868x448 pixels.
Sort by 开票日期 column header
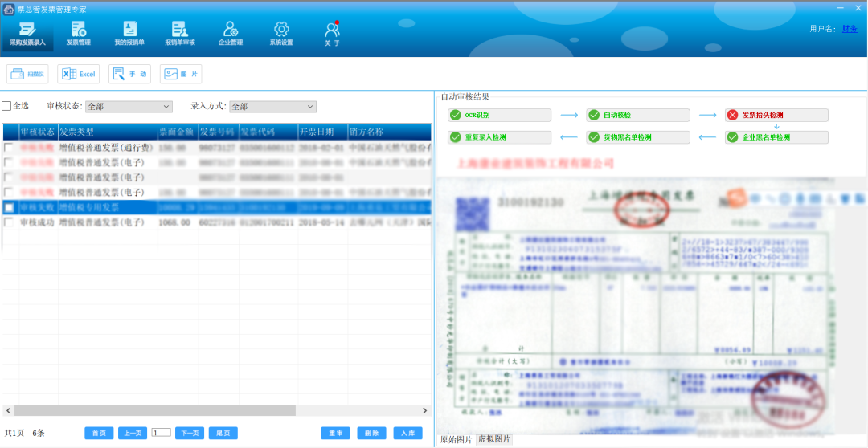pyautogui.click(x=323, y=132)
